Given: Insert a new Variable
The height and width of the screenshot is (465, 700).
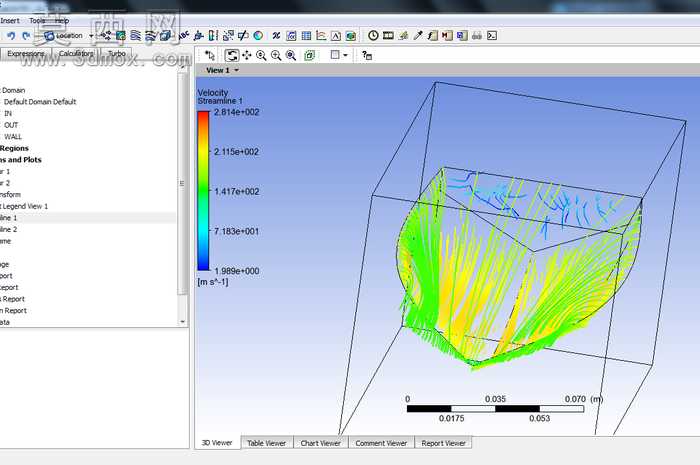Looking at the screenshot, I should pos(276,36).
